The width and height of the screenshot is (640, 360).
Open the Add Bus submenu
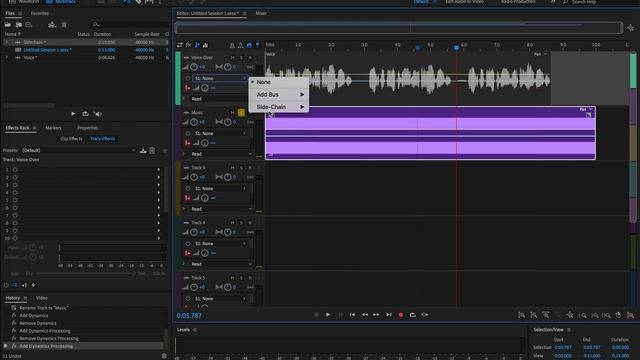coord(279,94)
